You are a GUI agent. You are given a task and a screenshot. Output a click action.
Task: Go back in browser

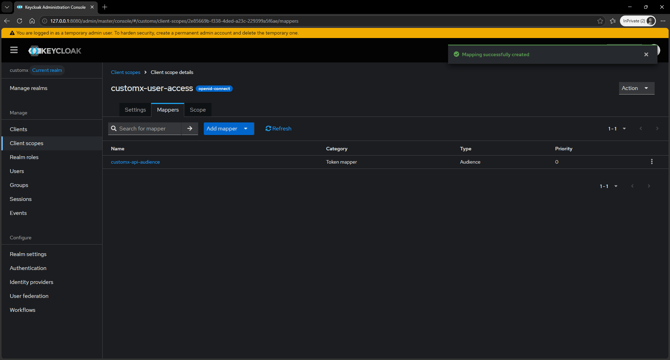click(x=7, y=21)
